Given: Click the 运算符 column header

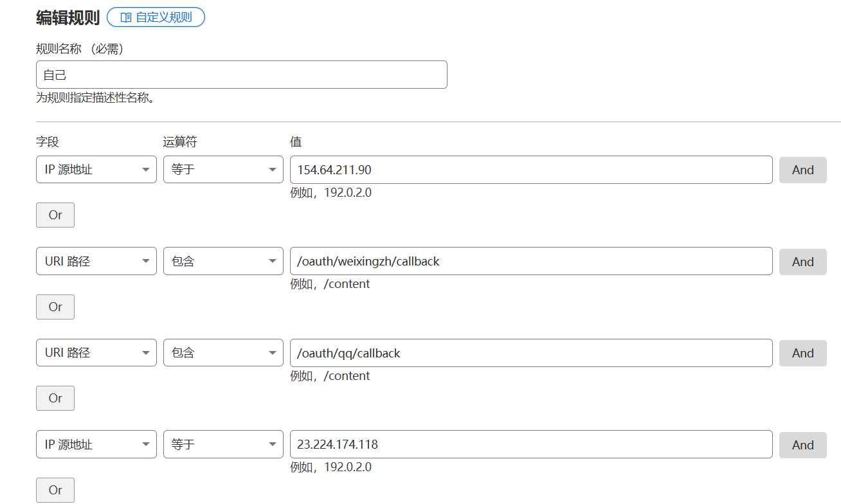Looking at the screenshot, I should (x=180, y=142).
